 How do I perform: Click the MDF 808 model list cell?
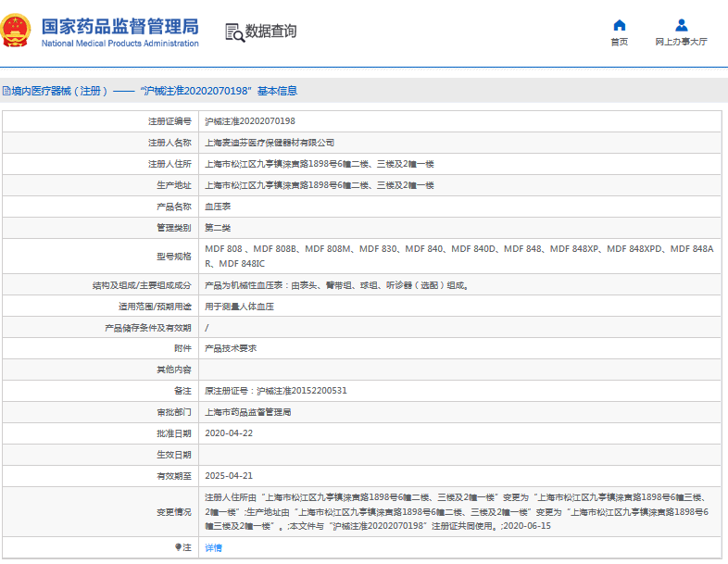point(459,257)
